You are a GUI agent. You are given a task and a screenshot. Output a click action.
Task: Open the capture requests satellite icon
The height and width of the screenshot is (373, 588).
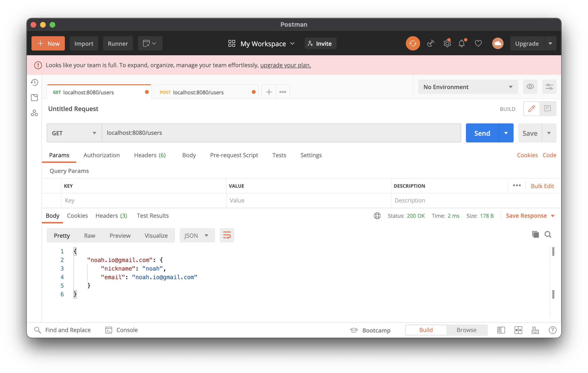tap(430, 43)
